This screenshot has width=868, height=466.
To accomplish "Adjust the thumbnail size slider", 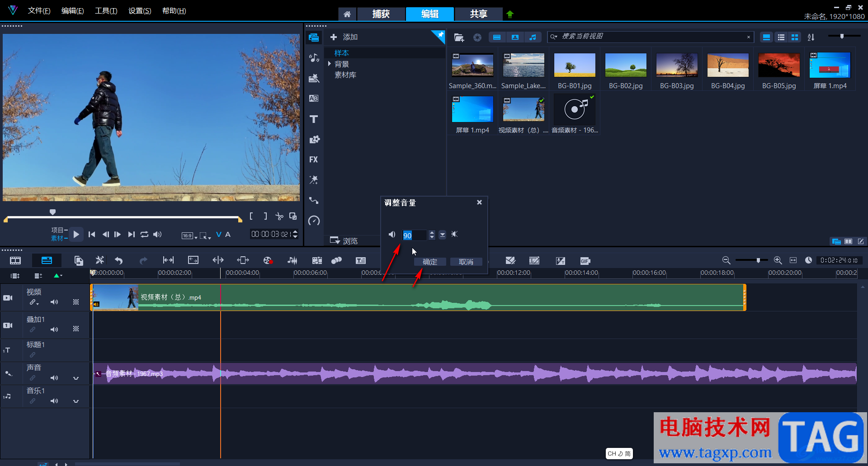I will (x=842, y=36).
